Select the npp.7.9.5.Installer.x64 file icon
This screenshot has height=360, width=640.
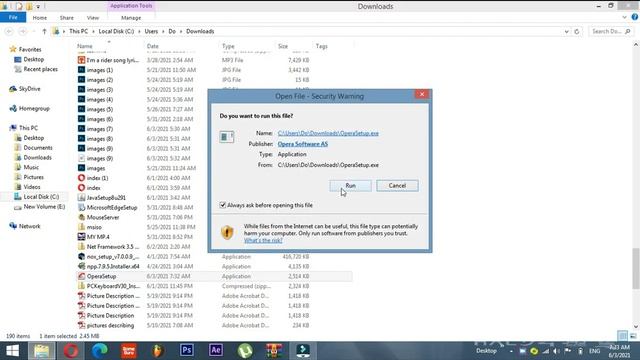[81, 266]
